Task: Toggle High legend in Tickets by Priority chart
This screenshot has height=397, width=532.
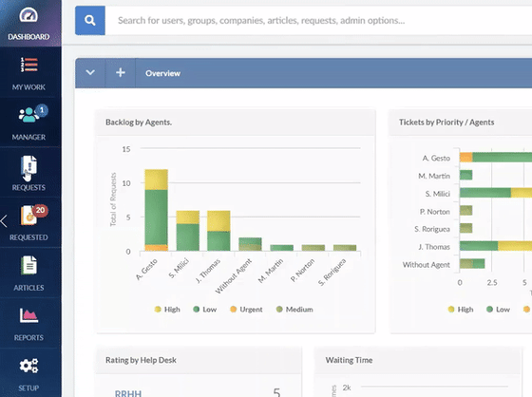Action: [x=461, y=310]
